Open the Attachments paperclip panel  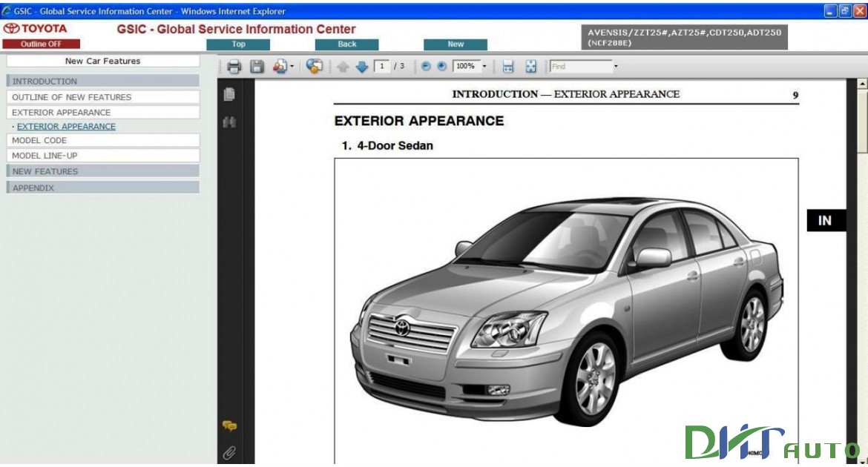230,451
